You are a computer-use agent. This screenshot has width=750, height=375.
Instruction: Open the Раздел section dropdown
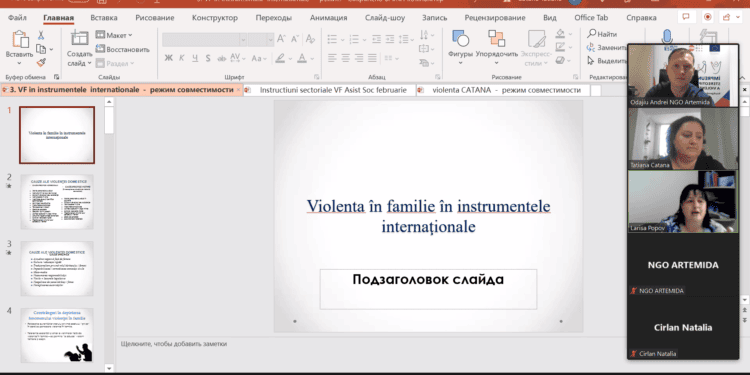(x=115, y=63)
